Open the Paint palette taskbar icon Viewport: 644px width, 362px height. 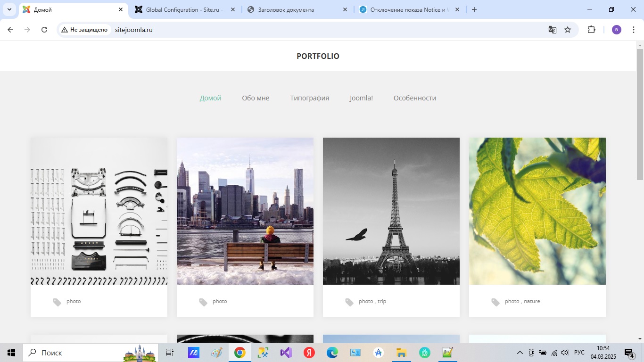(217, 353)
